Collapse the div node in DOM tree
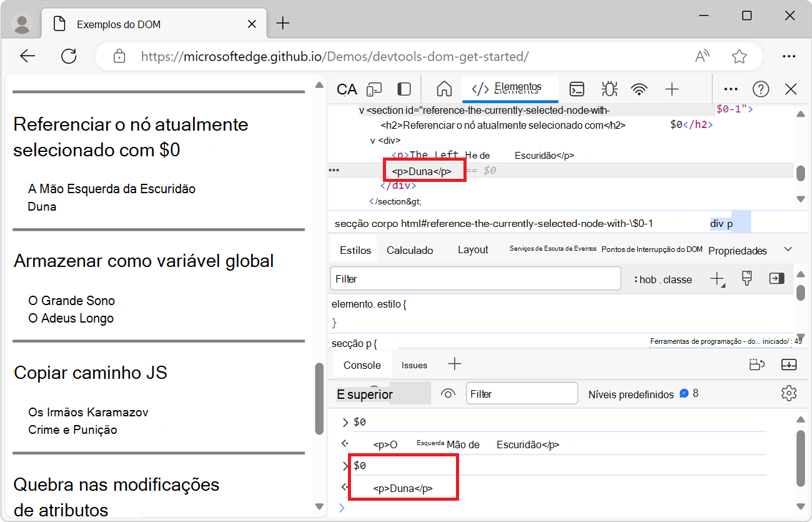812x522 pixels. pyautogui.click(x=373, y=141)
